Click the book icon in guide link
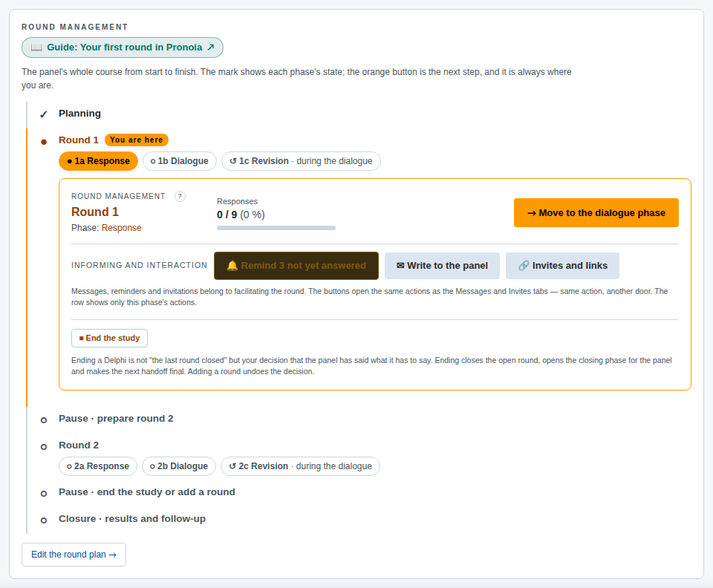Image resolution: width=713 pixels, height=588 pixels. coord(36,48)
